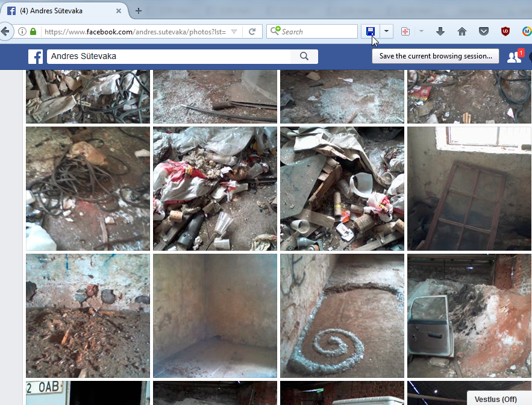Open the photo with red-white bag and plastic cups
The image size is (532, 405).
215,189
